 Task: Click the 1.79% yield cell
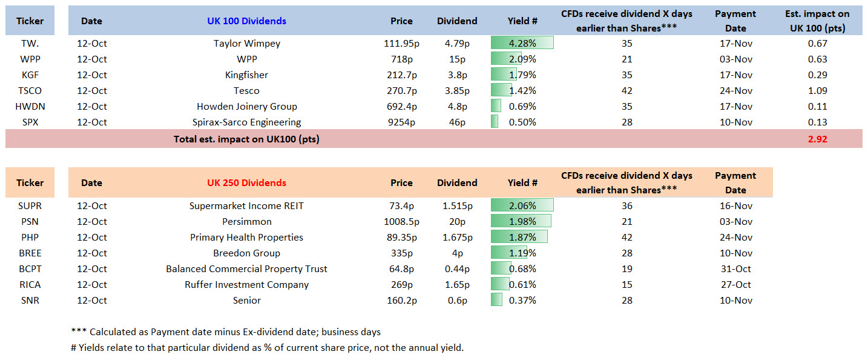522,75
